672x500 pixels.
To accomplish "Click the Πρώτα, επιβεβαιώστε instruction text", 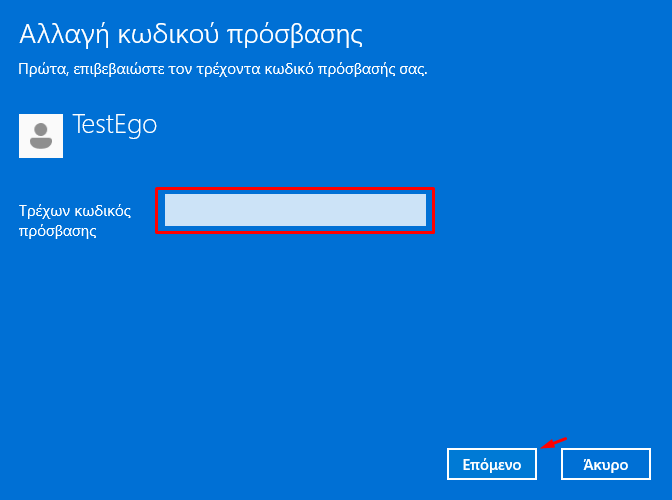I will click(x=223, y=69).
